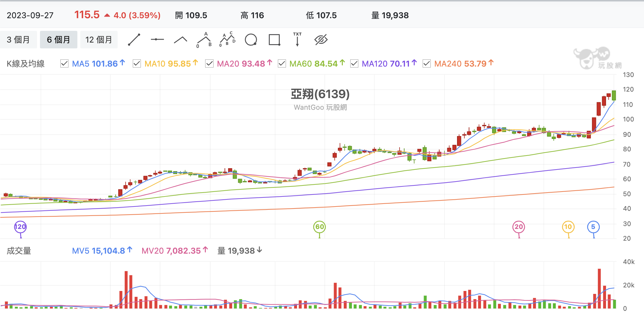Click the purple 120 MA marker
The height and width of the screenshot is (315, 644).
[x=20, y=227]
